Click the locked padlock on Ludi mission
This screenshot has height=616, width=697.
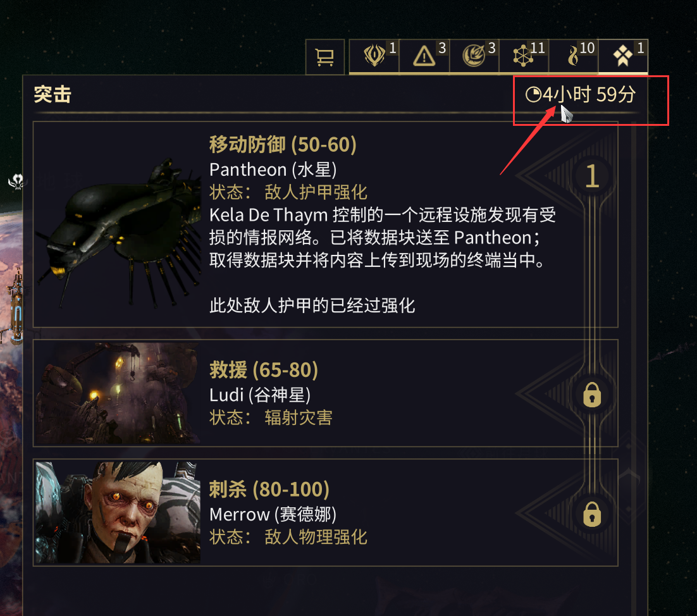[592, 394]
